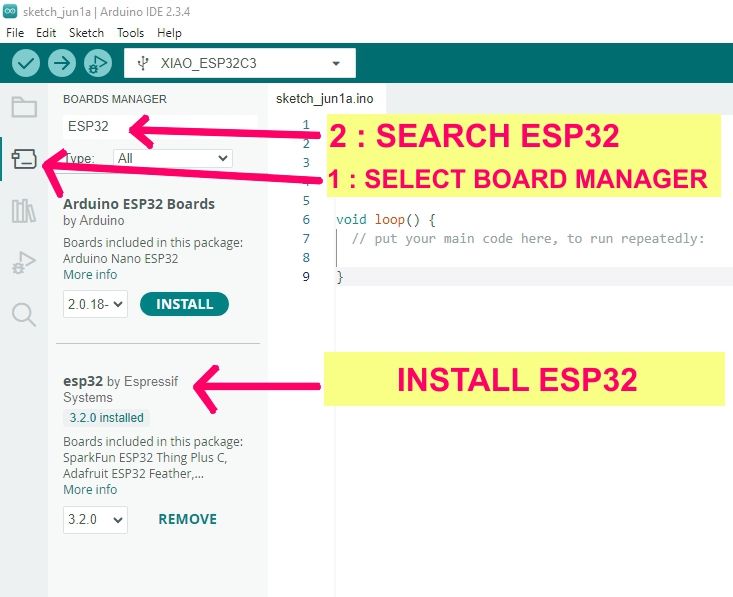Image resolution: width=733 pixels, height=597 pixels.
Task: Click the closing brace on line 9
Action: coord(340,277)
